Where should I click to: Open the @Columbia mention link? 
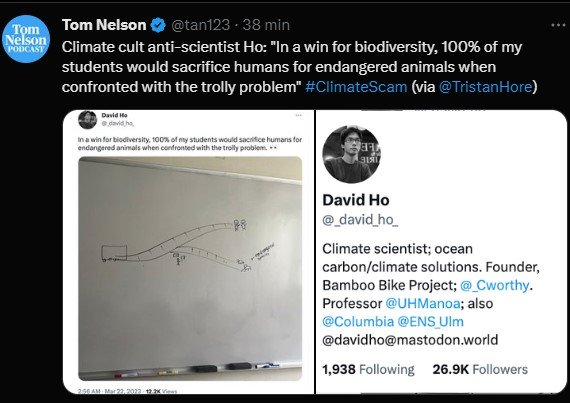(358, 322)
